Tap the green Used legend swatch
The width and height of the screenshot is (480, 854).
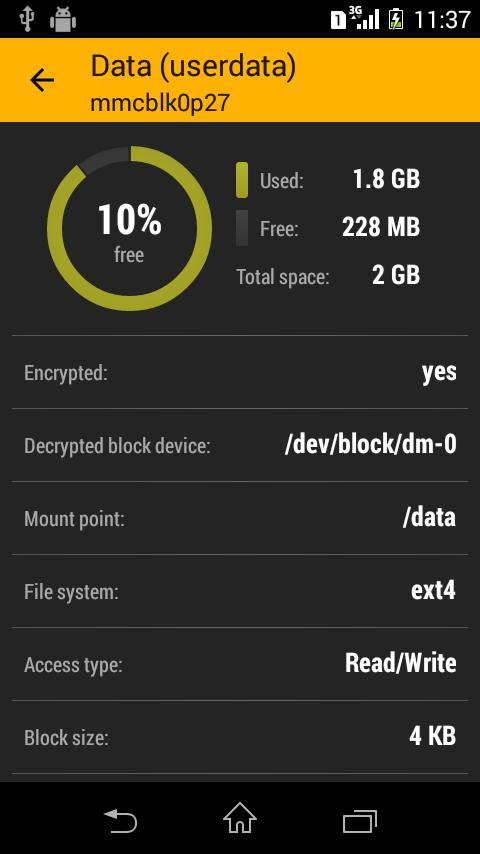pyautogui.click(x=242, y=180)
